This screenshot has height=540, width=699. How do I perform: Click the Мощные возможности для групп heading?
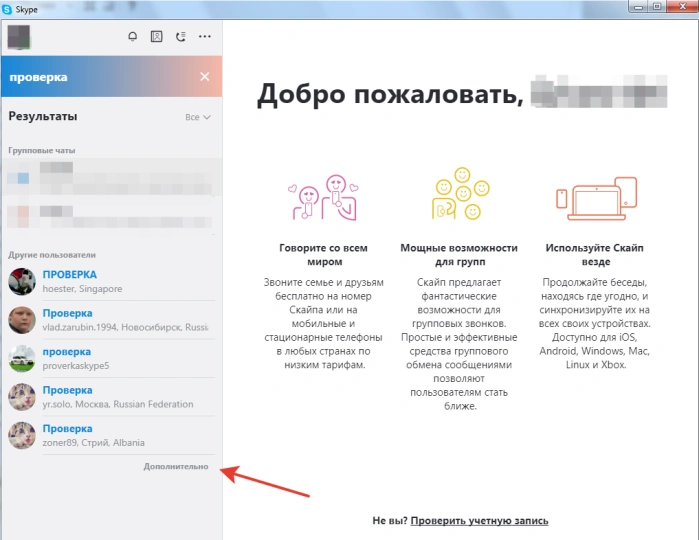pos(459,255)
